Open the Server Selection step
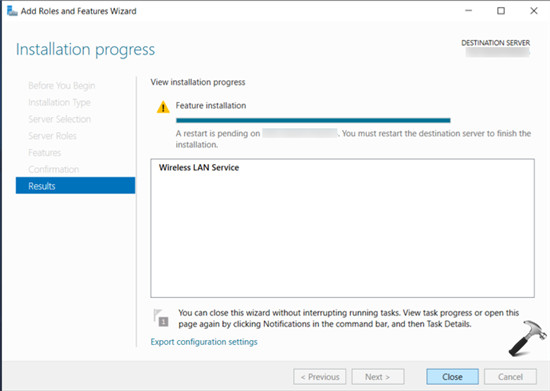The width and height of the screenshot is (550, 391). [x=60, y=119]
